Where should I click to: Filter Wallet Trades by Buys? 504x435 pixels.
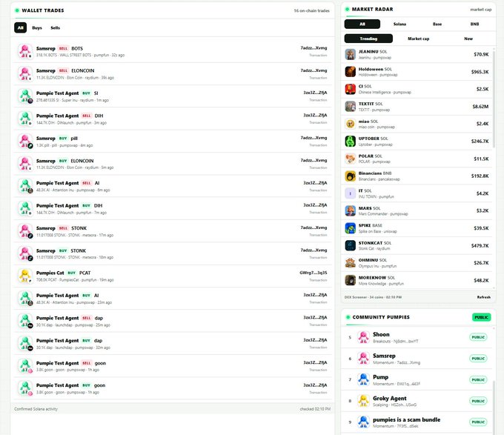tap(37, 28)
